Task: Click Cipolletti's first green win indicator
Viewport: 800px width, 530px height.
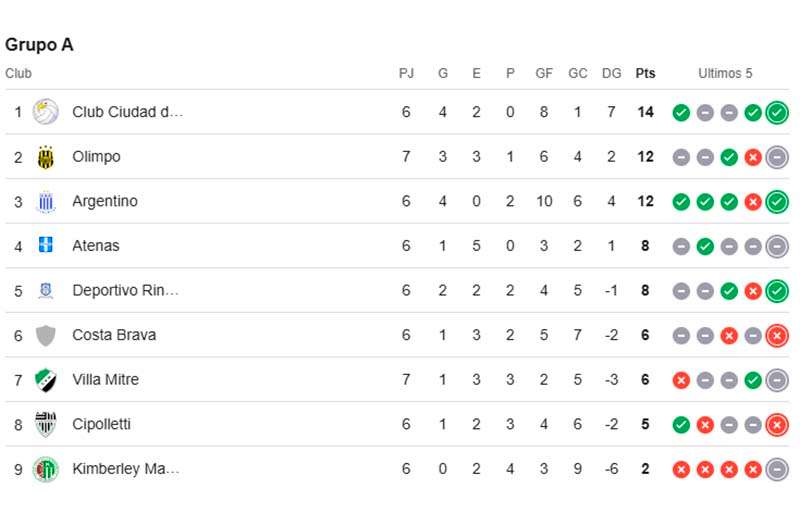Action: (x=681, y=425)
